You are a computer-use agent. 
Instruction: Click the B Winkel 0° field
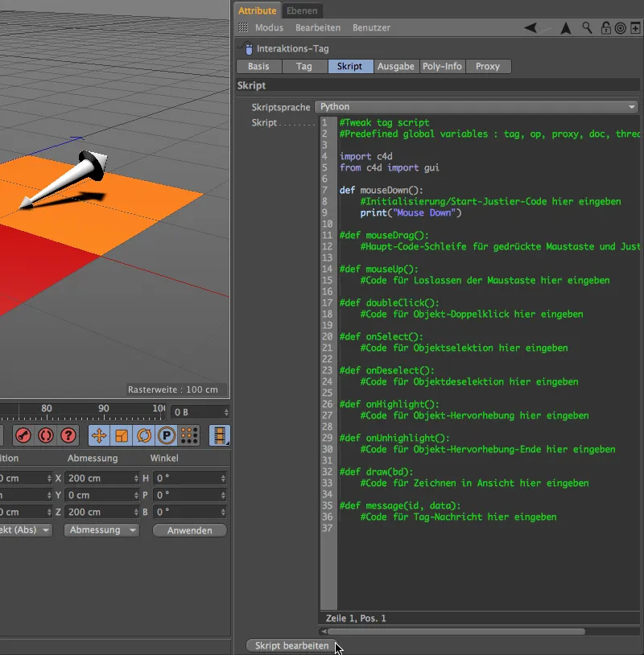(x=190, y=512)
